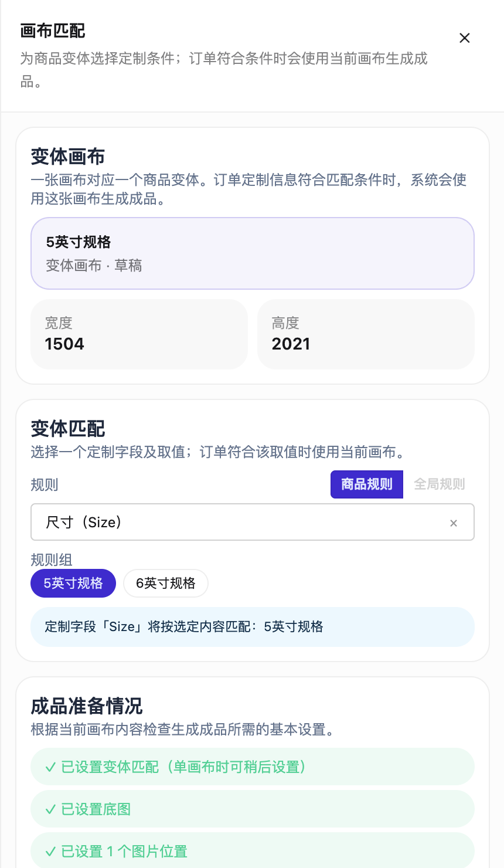
Task: Click the 成品准备情况 section heading
Action: tap(87, 706)
